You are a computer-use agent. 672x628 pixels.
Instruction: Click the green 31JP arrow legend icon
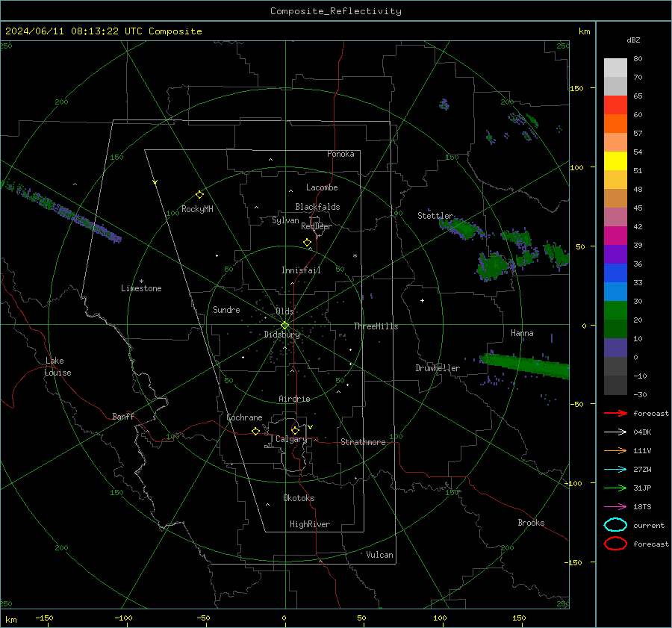[x=615, y=488]
